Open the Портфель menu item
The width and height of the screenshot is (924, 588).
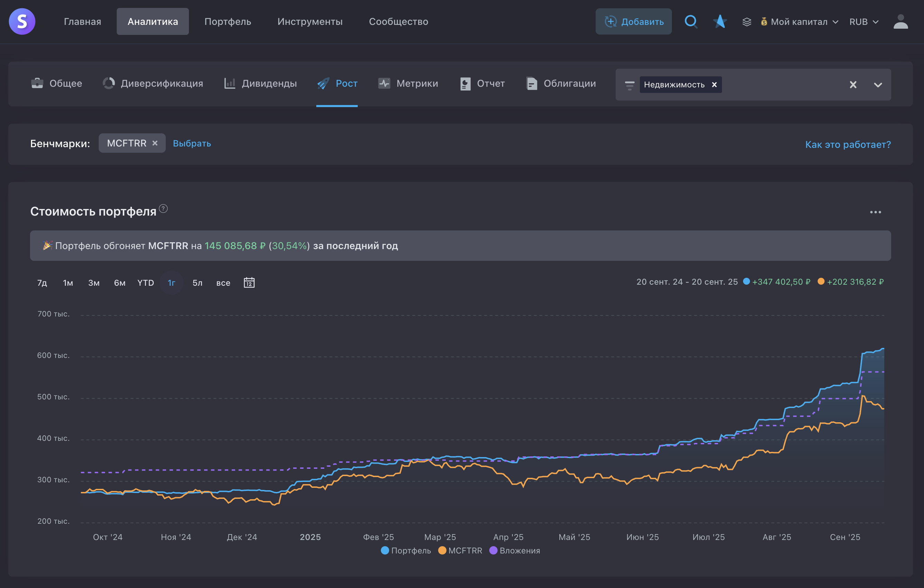click(228, 21)
